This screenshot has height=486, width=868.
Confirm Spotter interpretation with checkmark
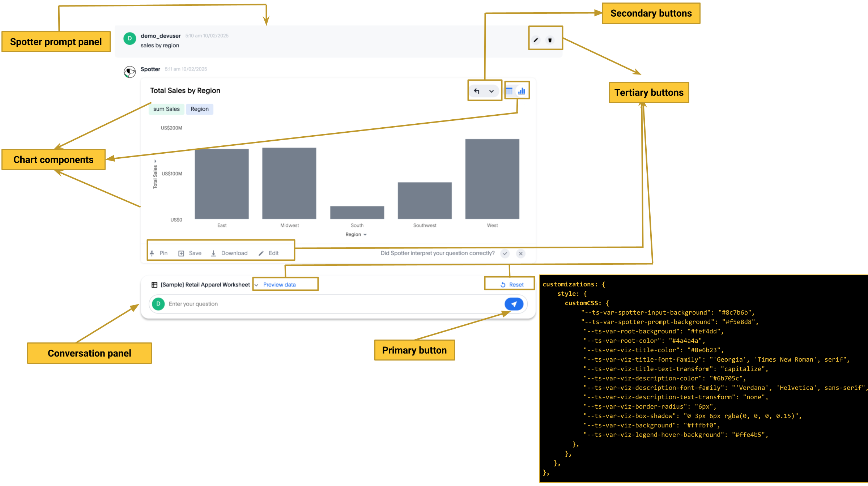505,253
